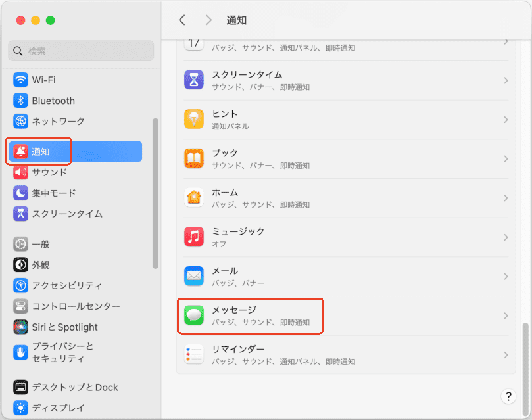Click the コントロールセンター icon

[x=20, y=306]
